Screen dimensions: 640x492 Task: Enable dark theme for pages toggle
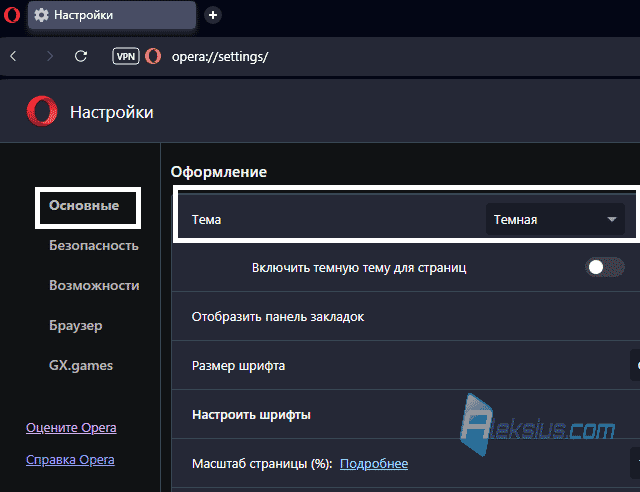(x=604, y=267)
